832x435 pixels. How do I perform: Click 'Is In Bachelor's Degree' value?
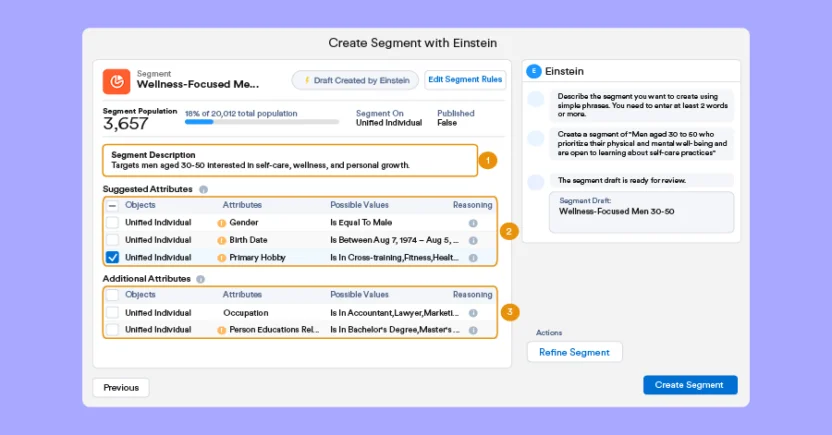click(394, 330)
